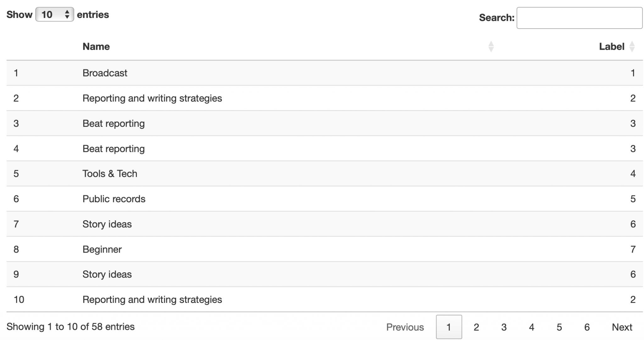Image resolution: width=644 pixels, height=340 pixels.
Task: Click the Label column descending sort arrow
Action: (632, 49)
